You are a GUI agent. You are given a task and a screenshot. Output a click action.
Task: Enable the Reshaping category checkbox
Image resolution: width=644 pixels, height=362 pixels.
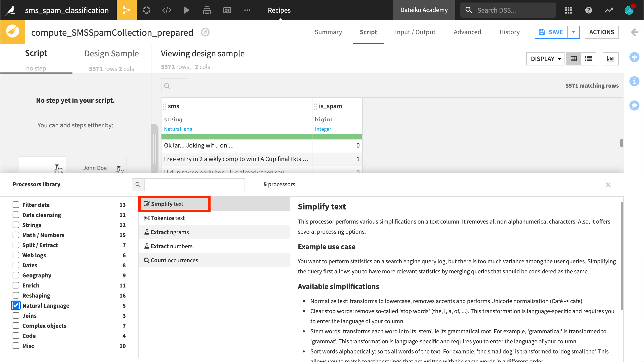pos(16,295)
